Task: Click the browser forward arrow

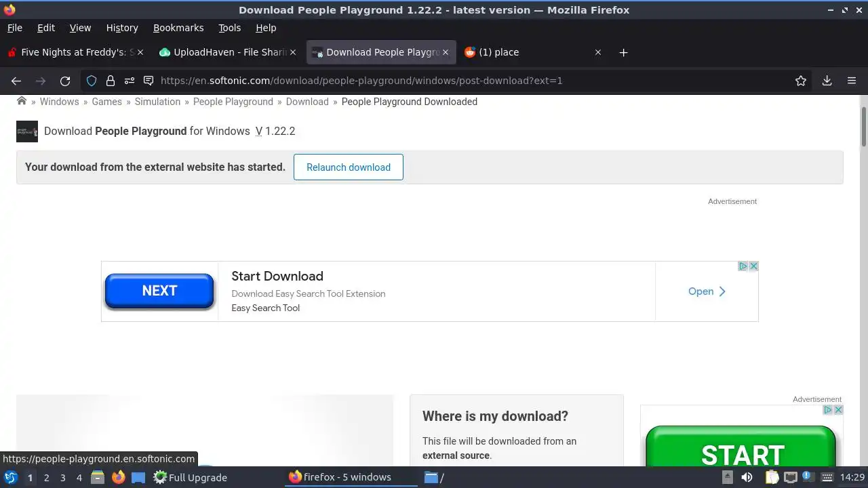Action: point(41,81)
